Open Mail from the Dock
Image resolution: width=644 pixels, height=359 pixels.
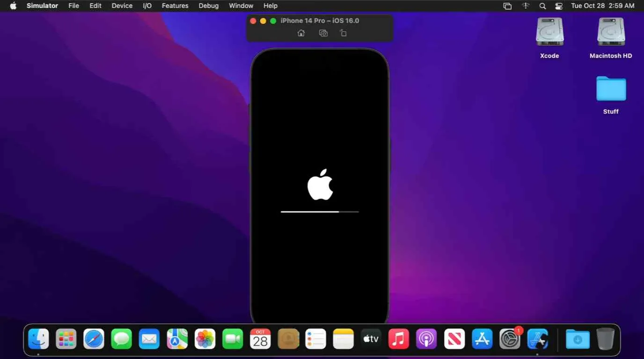click(149, 339)
